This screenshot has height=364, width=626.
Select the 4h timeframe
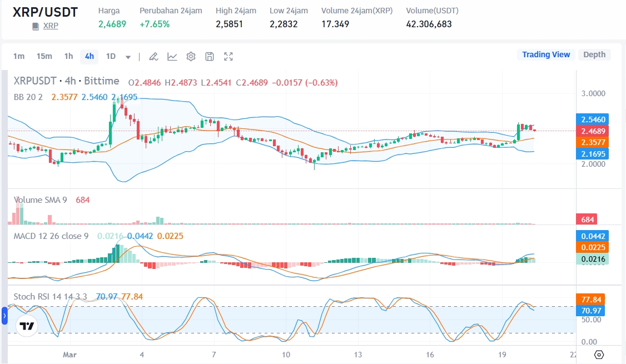click(90, 56)
